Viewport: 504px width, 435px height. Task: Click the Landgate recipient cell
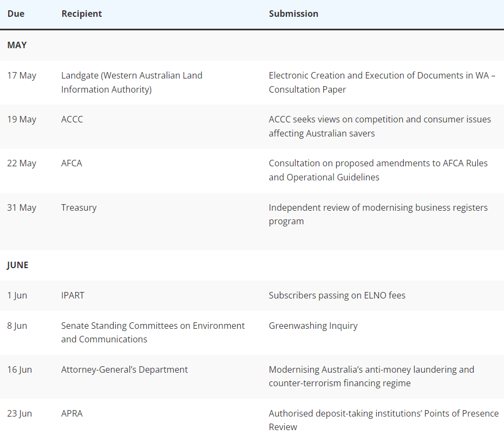(x=132, y=82)
